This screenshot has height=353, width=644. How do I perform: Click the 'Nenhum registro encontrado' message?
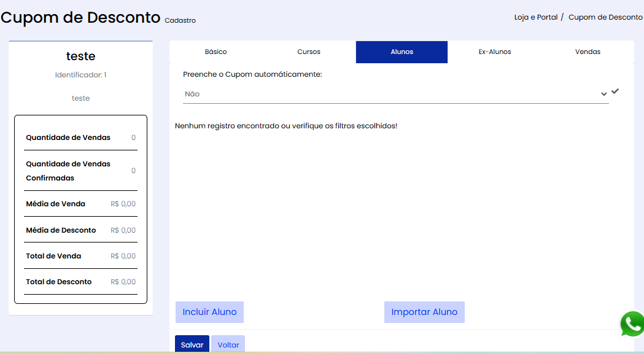coord(286,126)
